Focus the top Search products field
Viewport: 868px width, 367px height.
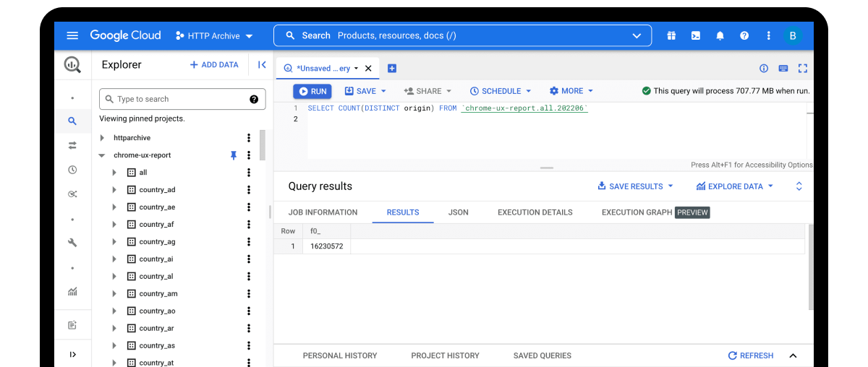click(462, 35)
